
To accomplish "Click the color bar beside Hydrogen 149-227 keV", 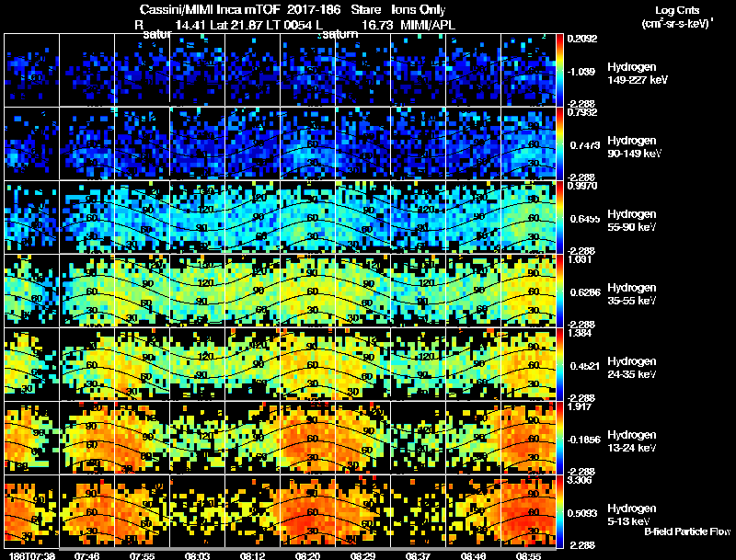I will (x=560, y=71).
